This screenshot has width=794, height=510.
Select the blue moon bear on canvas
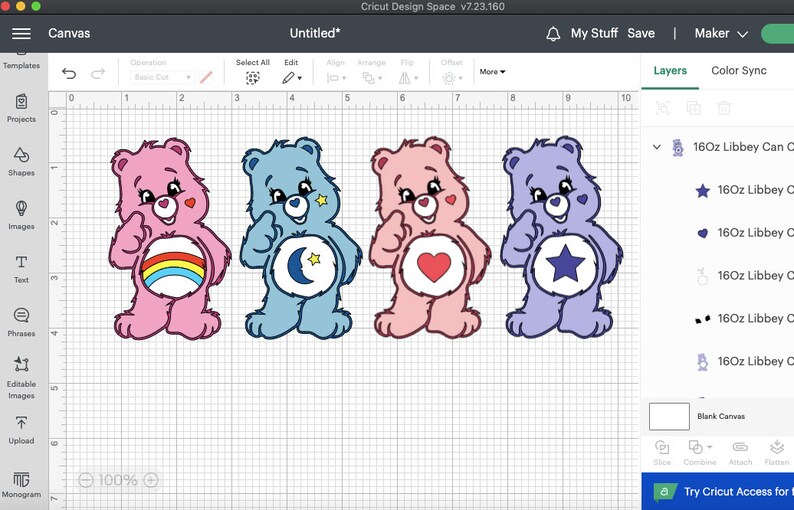tap(300, 238)
